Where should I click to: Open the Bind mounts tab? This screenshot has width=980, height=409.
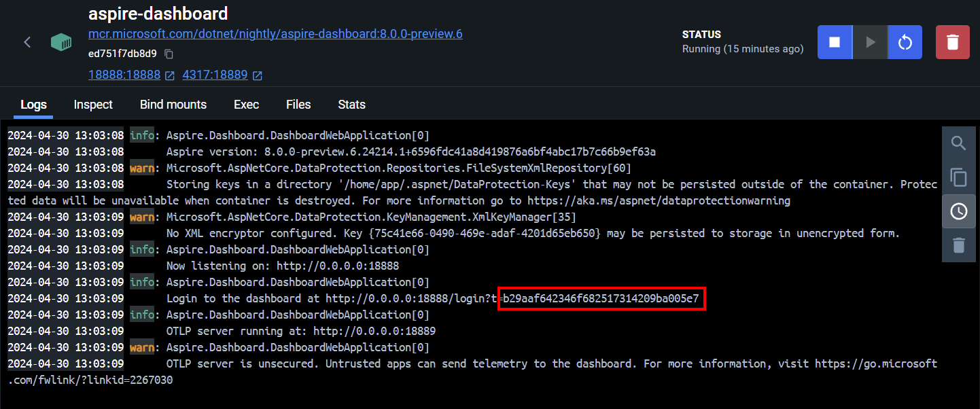point(173,105)
